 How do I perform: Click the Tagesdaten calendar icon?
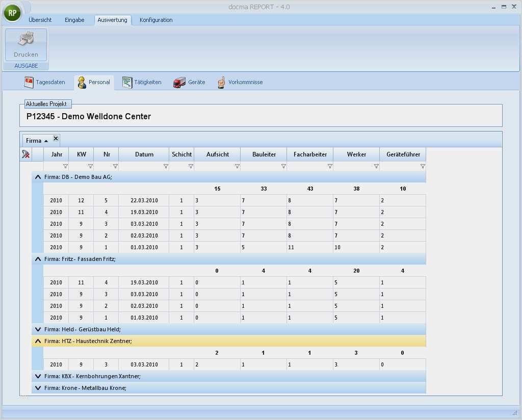point(29,82)
